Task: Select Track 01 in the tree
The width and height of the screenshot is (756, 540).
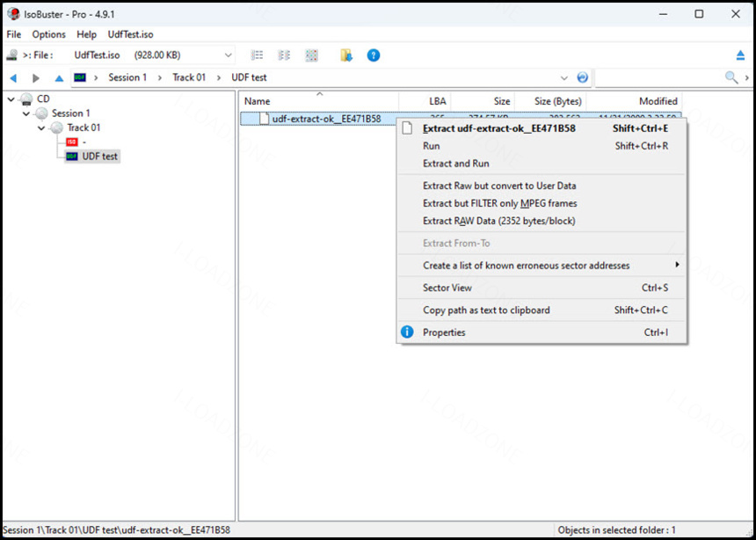Action: pos(84,128)
